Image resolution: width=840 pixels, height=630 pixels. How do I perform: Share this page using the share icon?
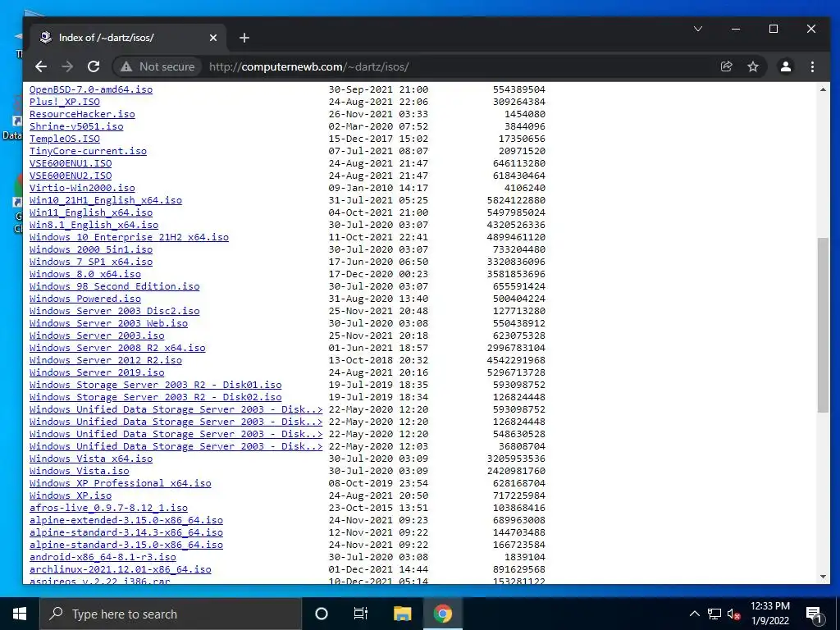pos(727,66)
